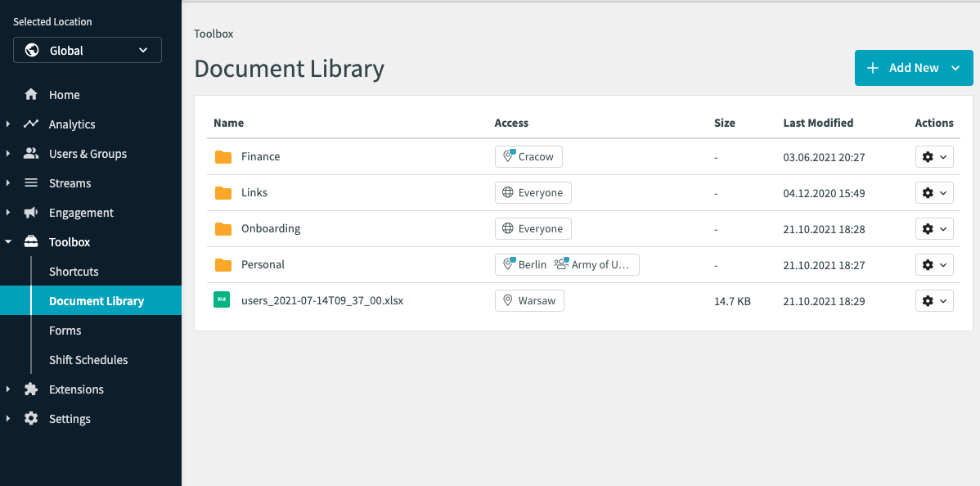Click the location pin icon in Cracow badge
This screenshot has height=486, width=980.
click(x=509, y=156)
